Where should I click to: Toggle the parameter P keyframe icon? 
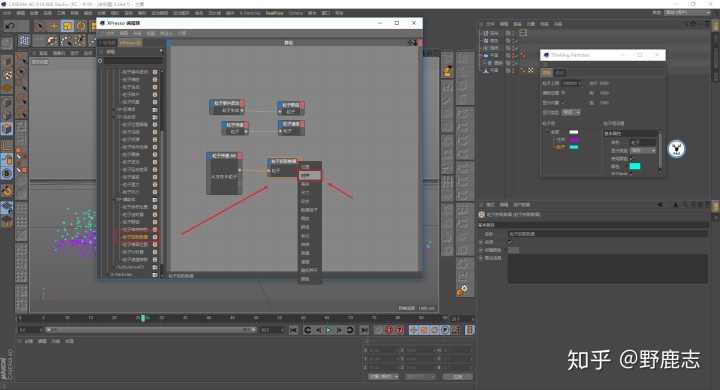pyautogui.click(x=445, y=330)
